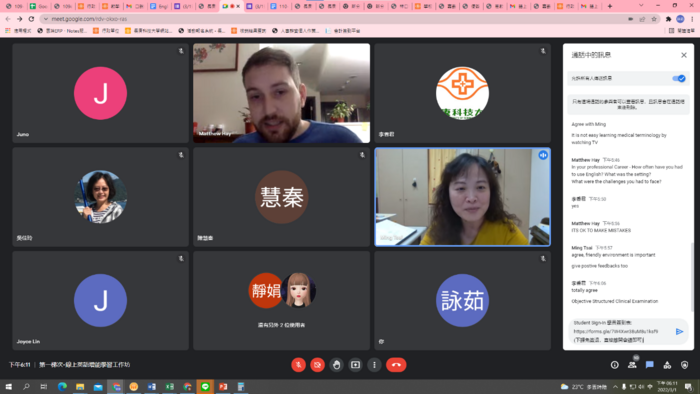
Task: Open the Windows Start menu
Action: (8, 386)
